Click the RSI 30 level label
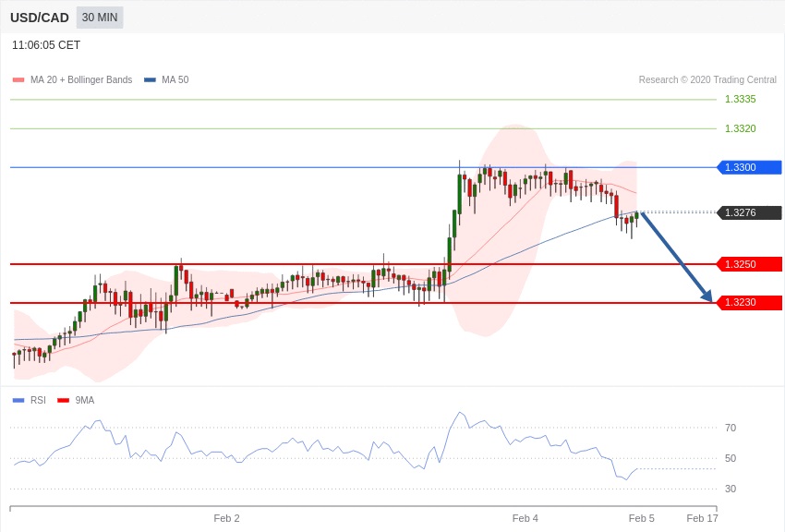The width and height of the screenshot is (785, 532). click(x=731, y=489)
